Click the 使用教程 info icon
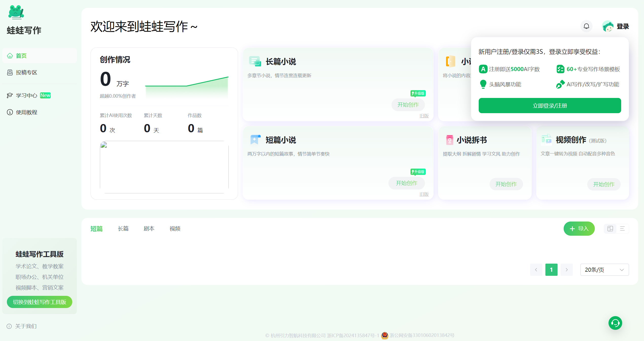The image size is (644, 341). pyautogui.click(x=10, y=112)
